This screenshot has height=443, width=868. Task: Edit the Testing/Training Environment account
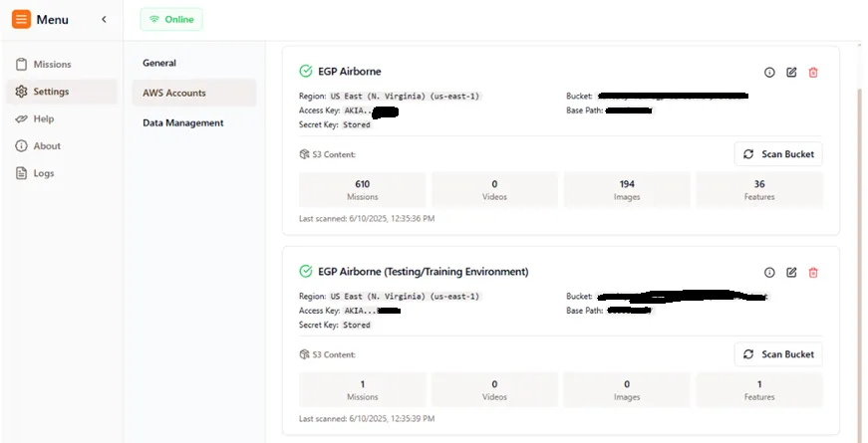[791, 273]
